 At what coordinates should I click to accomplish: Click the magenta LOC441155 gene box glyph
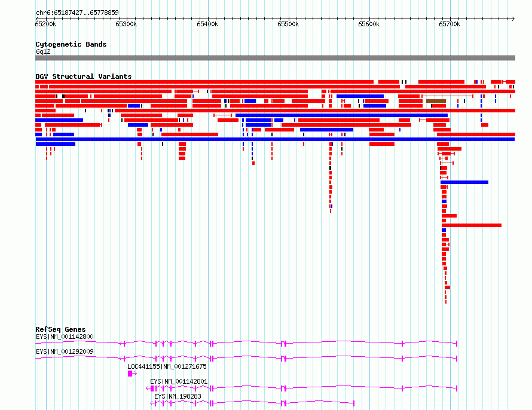(x=130, y=374)
